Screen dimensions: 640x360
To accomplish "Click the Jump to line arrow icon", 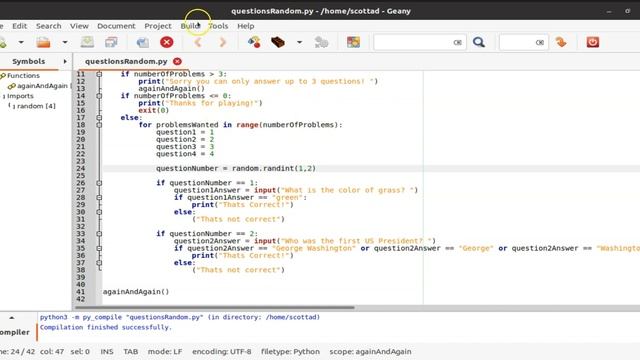I will pyautogui.click(x=561, y=42).
